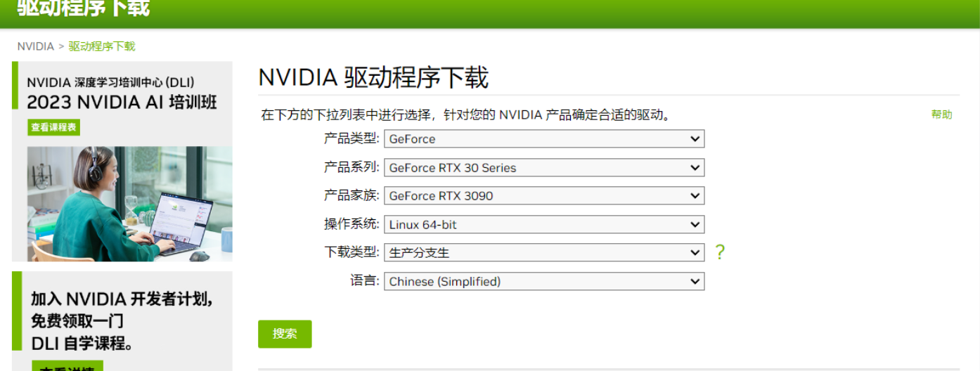Click the NVIDIA 深度学习培训中心 (DLI) text
980x371 pixels.
(x=111, y=82)
